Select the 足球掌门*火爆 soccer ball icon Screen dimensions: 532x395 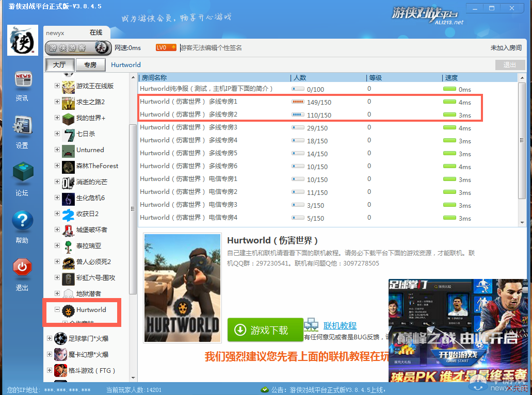pyautogui.click(x=60, y=338)
